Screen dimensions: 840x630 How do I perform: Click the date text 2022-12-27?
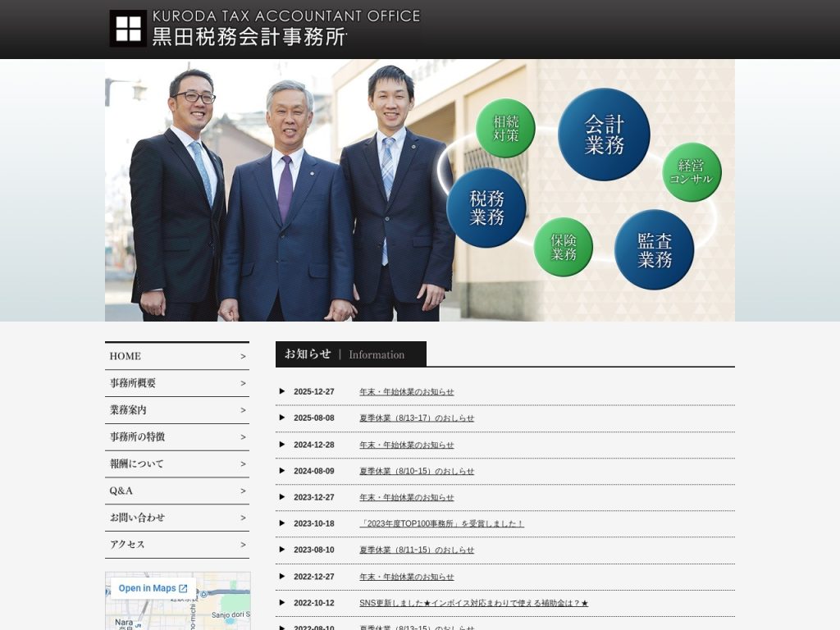click(314, 577)
